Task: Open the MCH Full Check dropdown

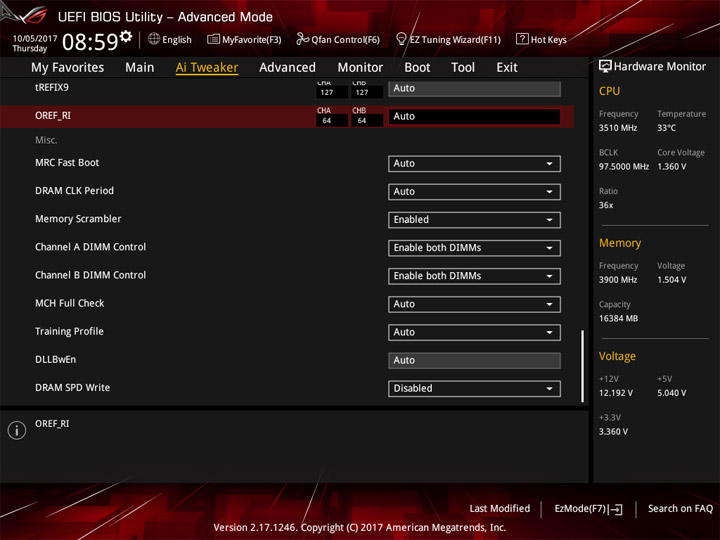Action: pos(474,304)
